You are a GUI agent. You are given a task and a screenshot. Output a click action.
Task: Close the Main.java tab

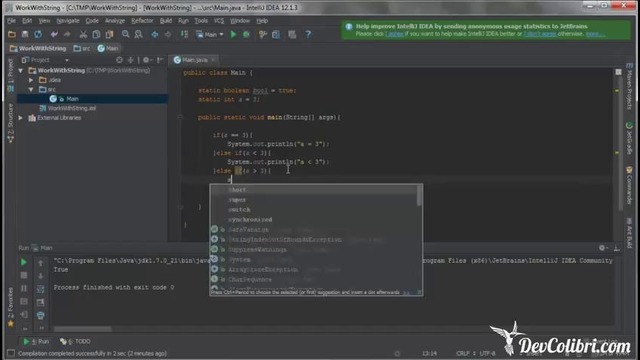pos(213,60)
